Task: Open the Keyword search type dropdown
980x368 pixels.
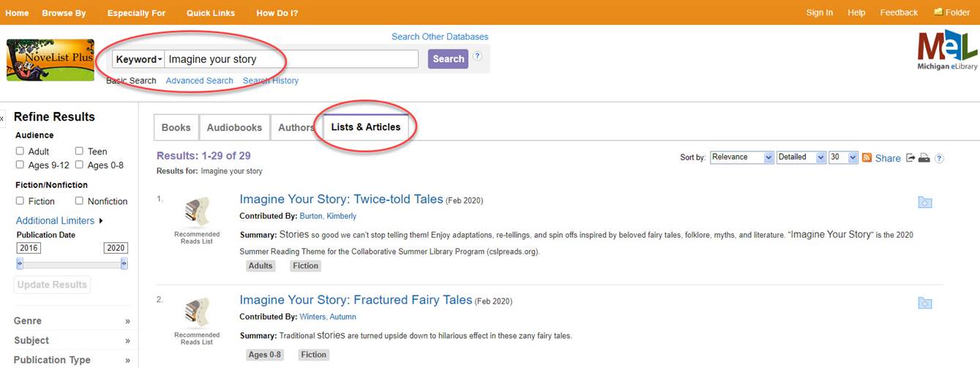Action: (138, 59)
